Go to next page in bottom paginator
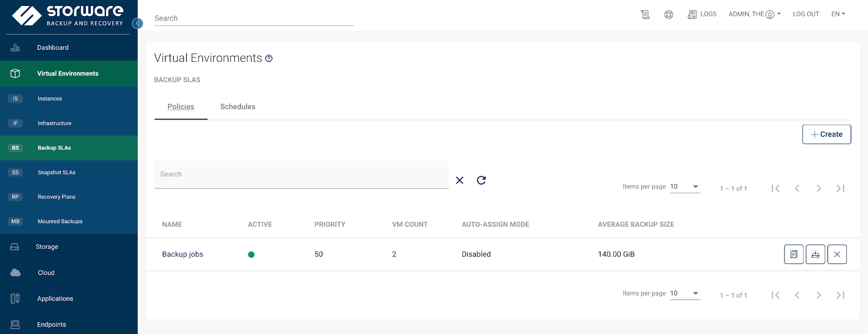 (x=819, y=295)
